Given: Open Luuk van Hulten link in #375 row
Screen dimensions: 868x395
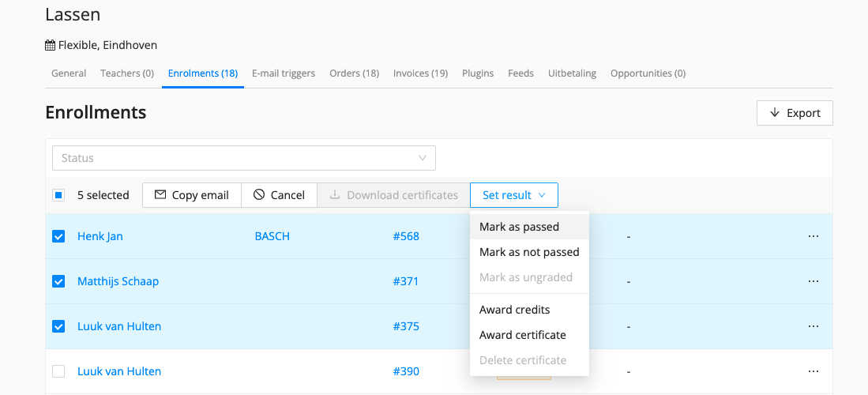Looking at the screenshot, I should (119, 326).
